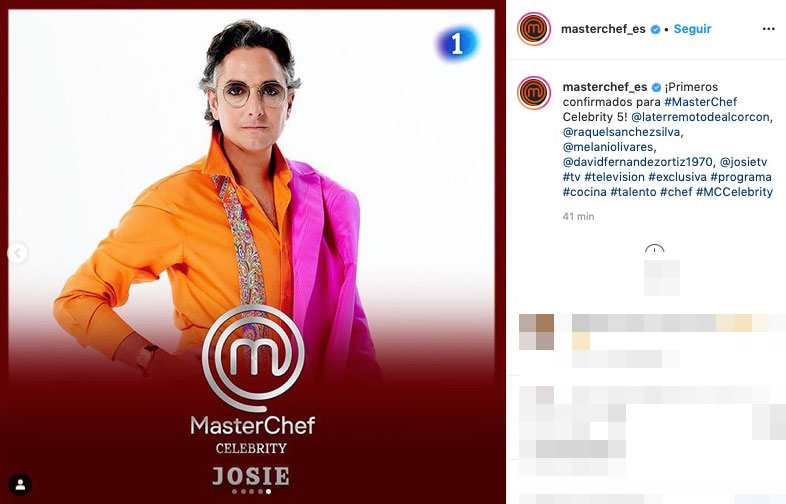Viewport: 786px width, 504px height.
Task: Click the loading spinner under the caption
Action: (x=655, y=249)
